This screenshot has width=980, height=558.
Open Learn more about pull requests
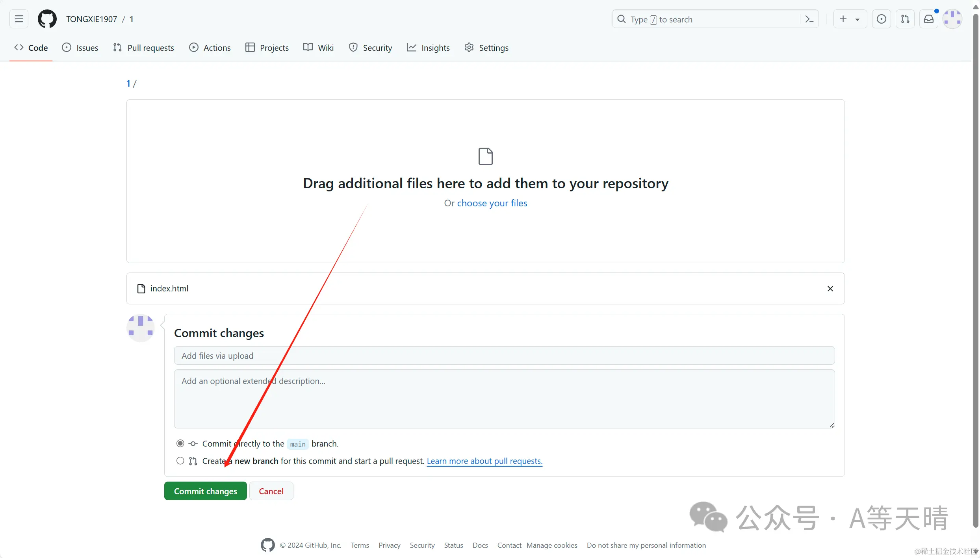(x=484, y=461)
